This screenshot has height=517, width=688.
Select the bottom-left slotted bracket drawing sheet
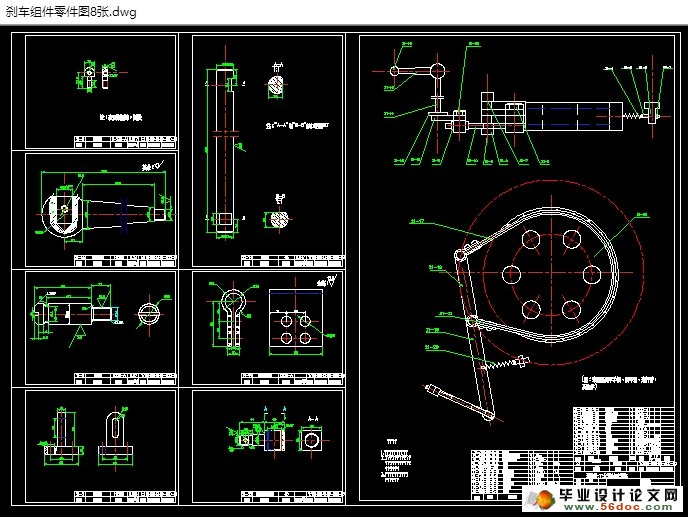tap(100, 444)
